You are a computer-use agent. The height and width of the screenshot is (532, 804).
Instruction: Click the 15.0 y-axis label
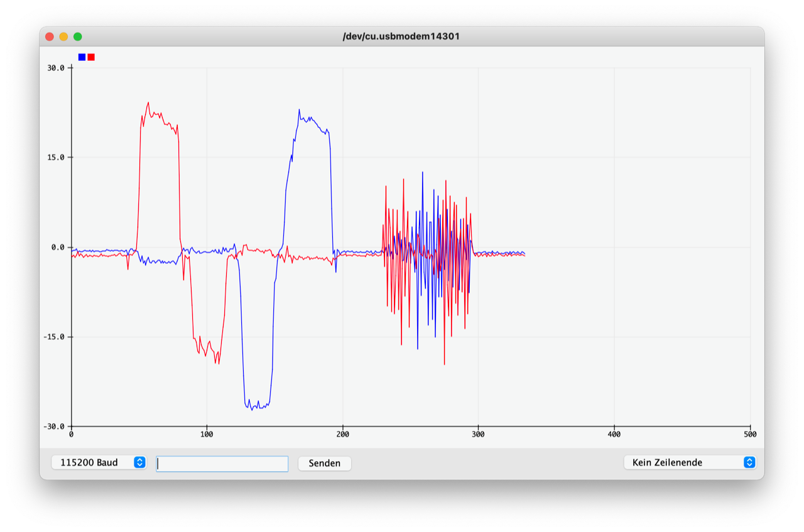(57, 158)
